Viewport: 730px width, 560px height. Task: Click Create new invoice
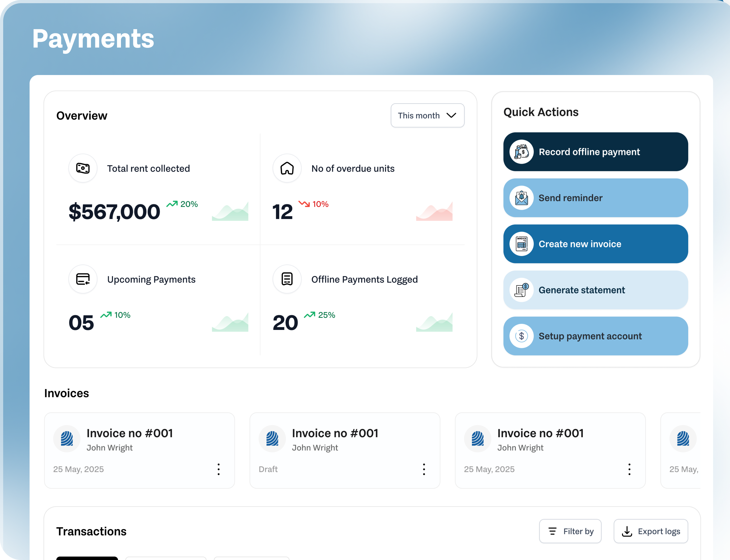coord(595,244)
